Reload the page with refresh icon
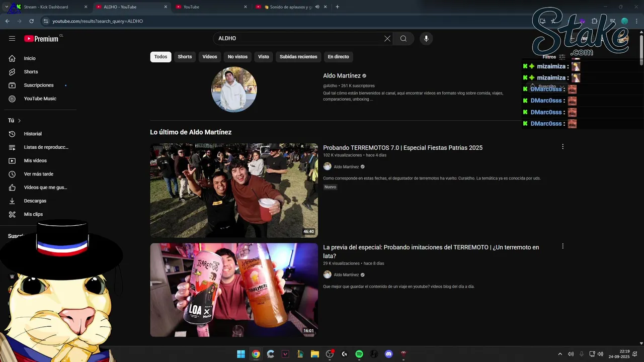Screen dimensions: 644x362 (x=32, y=21)
